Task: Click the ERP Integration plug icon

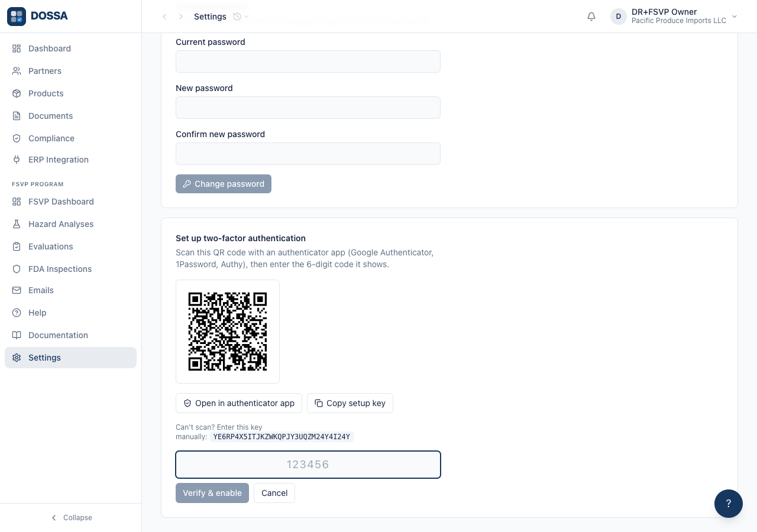Action: pyautogui.click(x=17, y=160)
